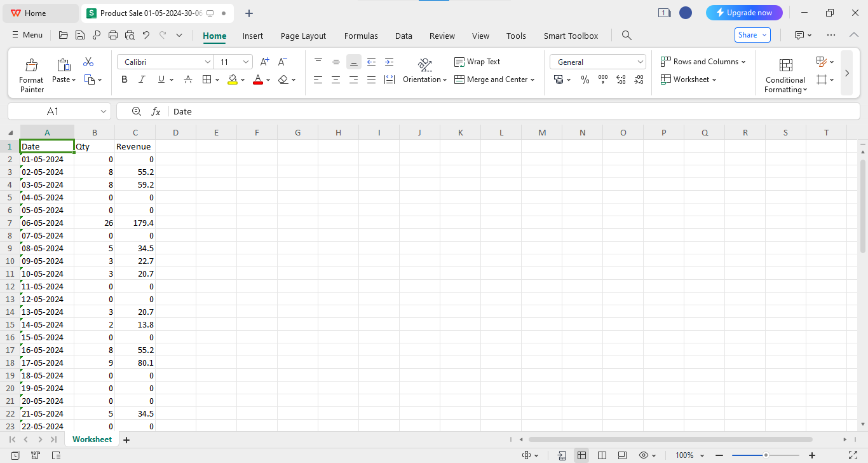Viewport: 868px width, 463px height.
Task: Open the Page Layout ribbon tab
Action: 303,36
